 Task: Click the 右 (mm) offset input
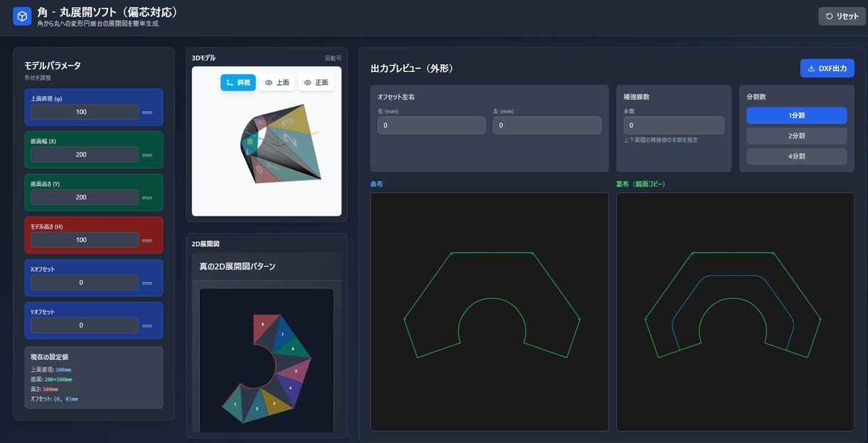pyautogui.click(x=432, y=125)
